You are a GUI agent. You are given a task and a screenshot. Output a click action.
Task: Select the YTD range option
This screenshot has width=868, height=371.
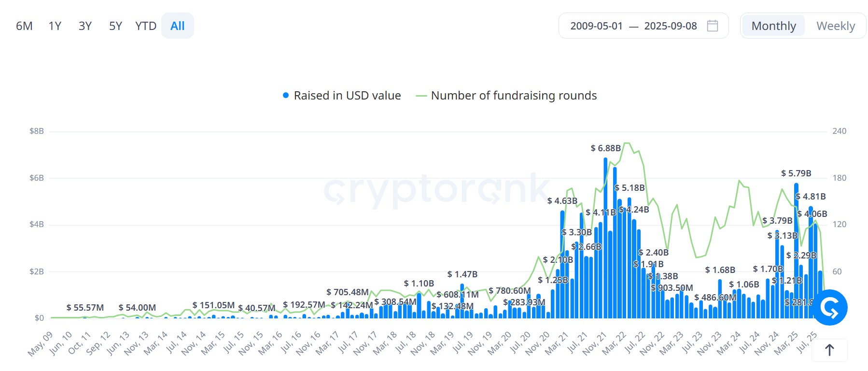point(145,26)
